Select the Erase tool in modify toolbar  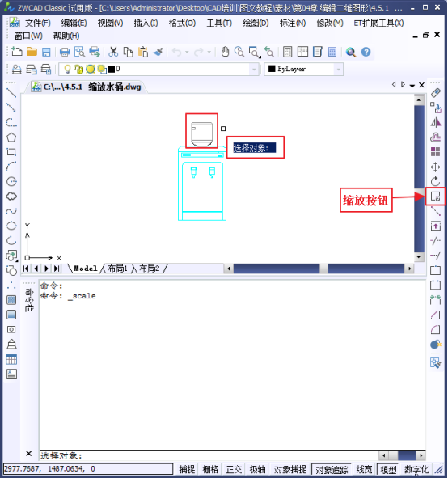(x=436, y=93)
